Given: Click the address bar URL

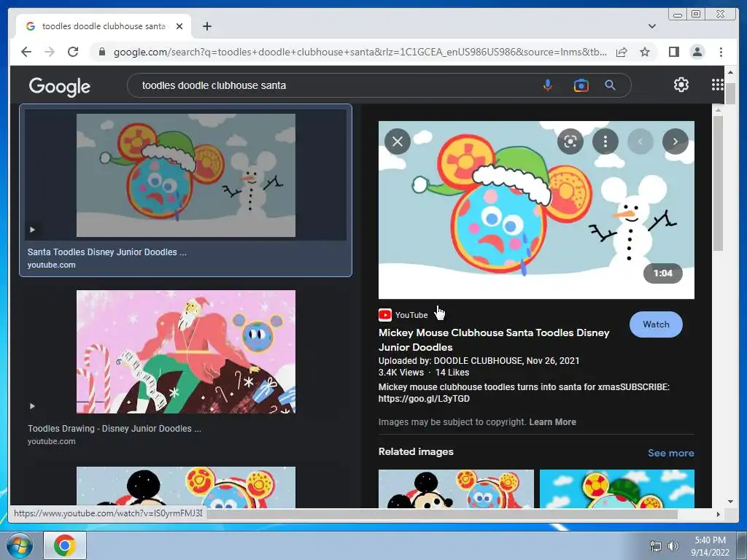Looking at the screenshot, I should tap(360, 52).
